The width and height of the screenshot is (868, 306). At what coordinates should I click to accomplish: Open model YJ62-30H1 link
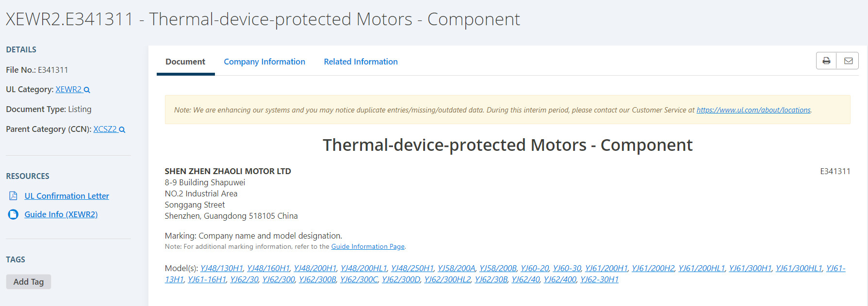[599, 279]
